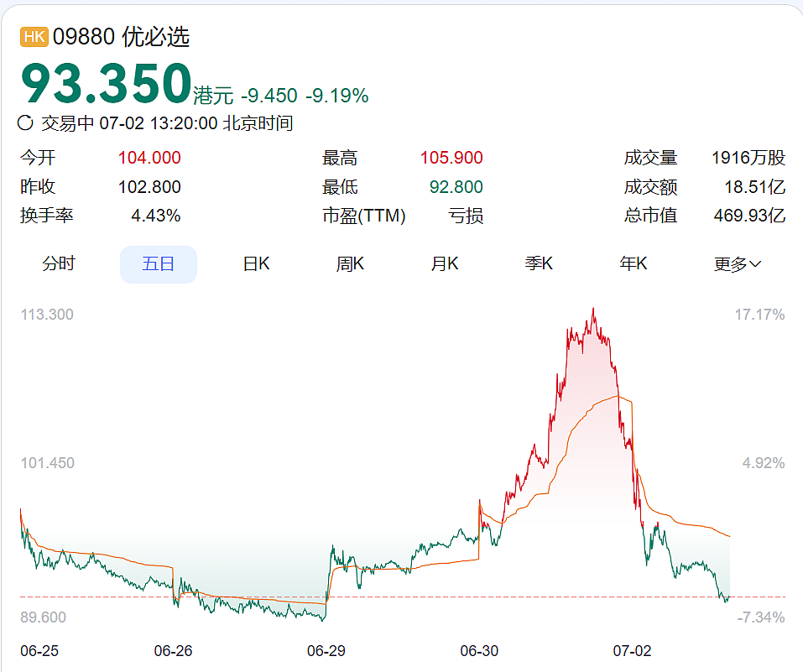This screenshot has height=672, width=803.
Task: Click the current price 93.350
Action: click(x=106, y=83)
